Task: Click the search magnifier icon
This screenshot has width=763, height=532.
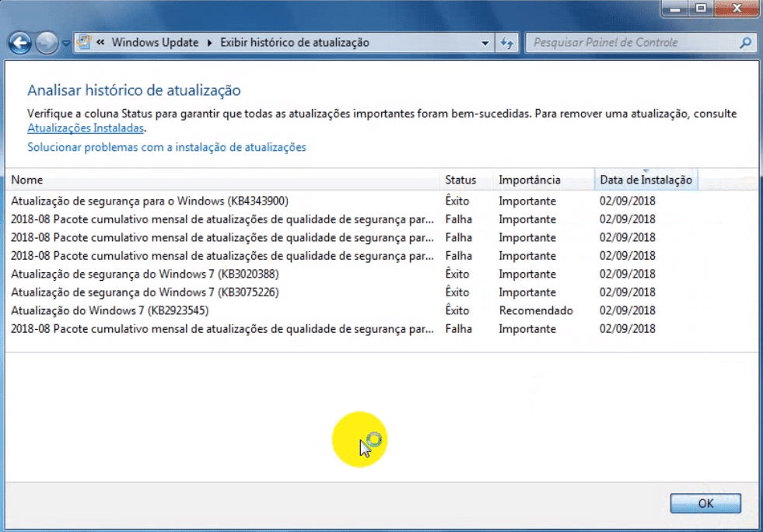Action: pyautogui.click(x=745, y=43)
